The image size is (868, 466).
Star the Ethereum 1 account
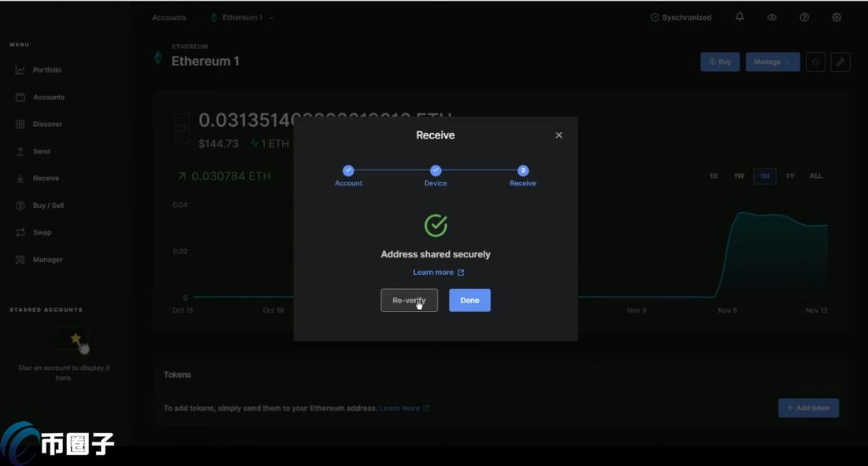(815, 62)
